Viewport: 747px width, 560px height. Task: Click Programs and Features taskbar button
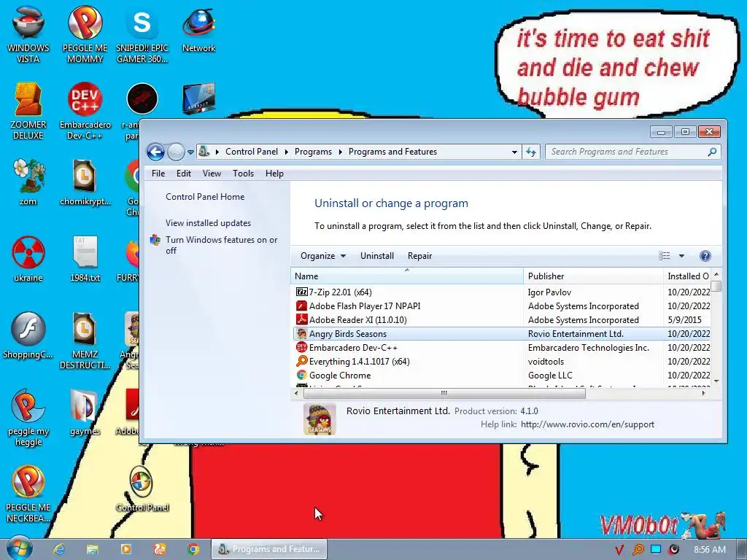tap(269, 549)
